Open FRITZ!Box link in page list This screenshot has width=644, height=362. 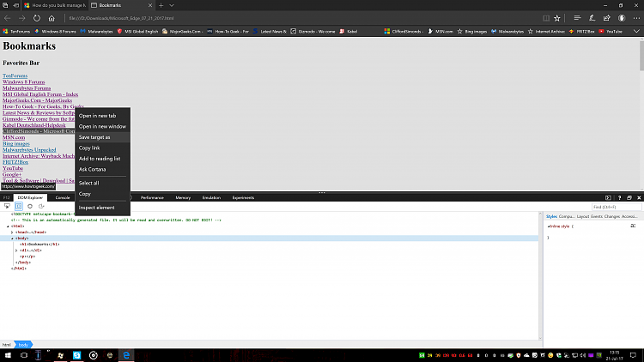pyautogui.click(x=15, y=162)
